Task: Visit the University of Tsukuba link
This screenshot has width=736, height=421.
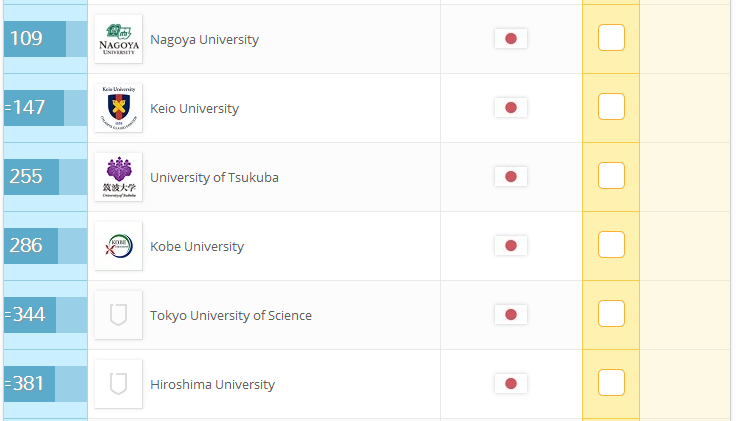Action: pos(214,177)
